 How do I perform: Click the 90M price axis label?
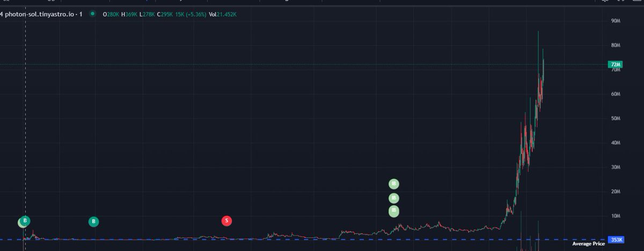pyautogui.click(x=616, y=21)
